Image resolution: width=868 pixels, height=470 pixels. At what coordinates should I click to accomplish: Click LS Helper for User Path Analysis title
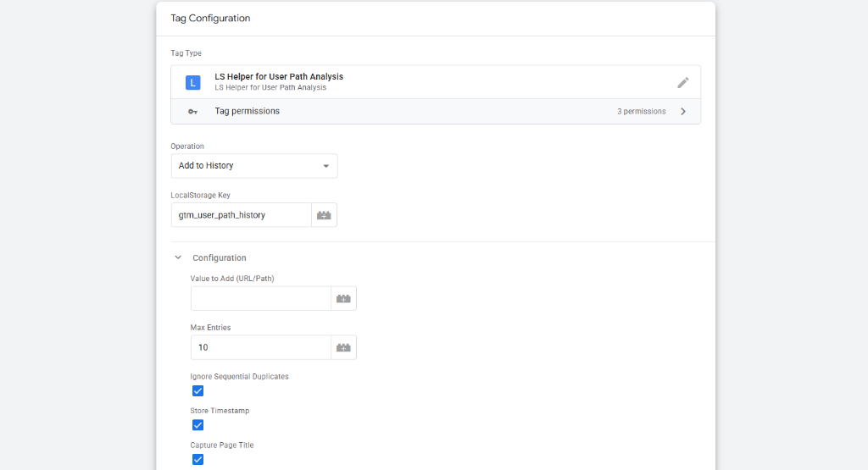[x=279, y=76]
